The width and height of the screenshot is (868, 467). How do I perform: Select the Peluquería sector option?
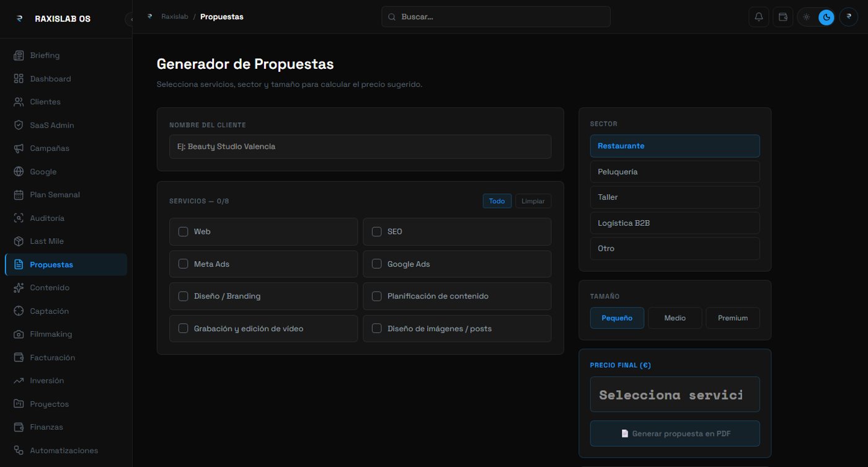click(x=675, y=172)
